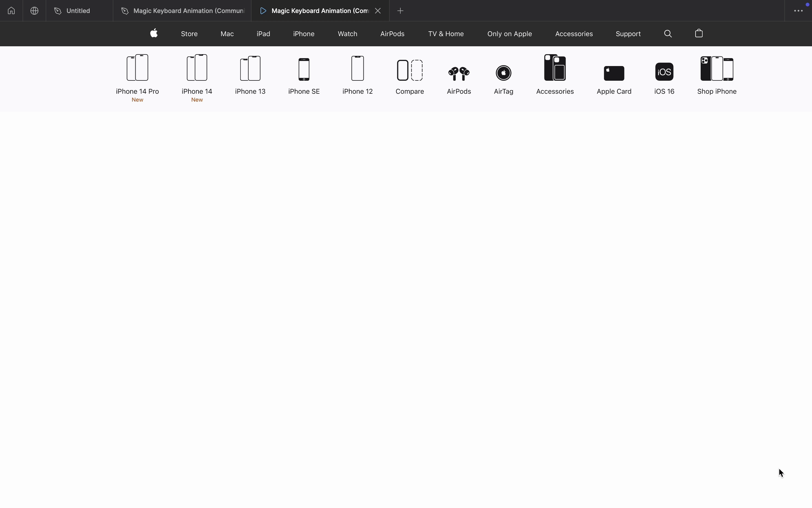Open Only on Apple menu item
This screenshot has width=812, height=508.
click(510, 34)
